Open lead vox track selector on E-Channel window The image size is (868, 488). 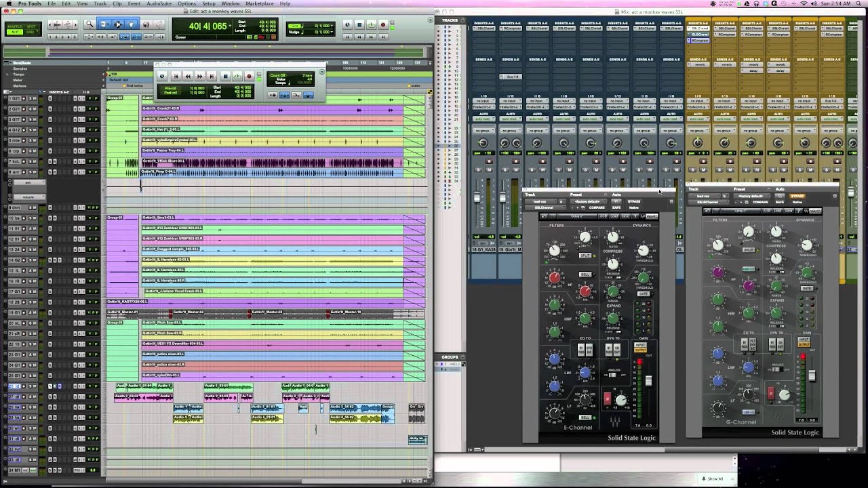pos(542,201)
